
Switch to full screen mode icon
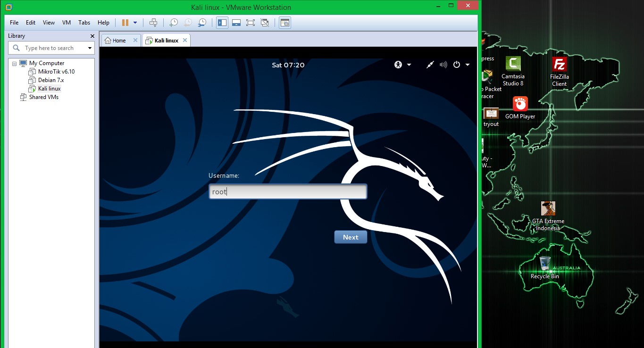[x=251, y=23]
